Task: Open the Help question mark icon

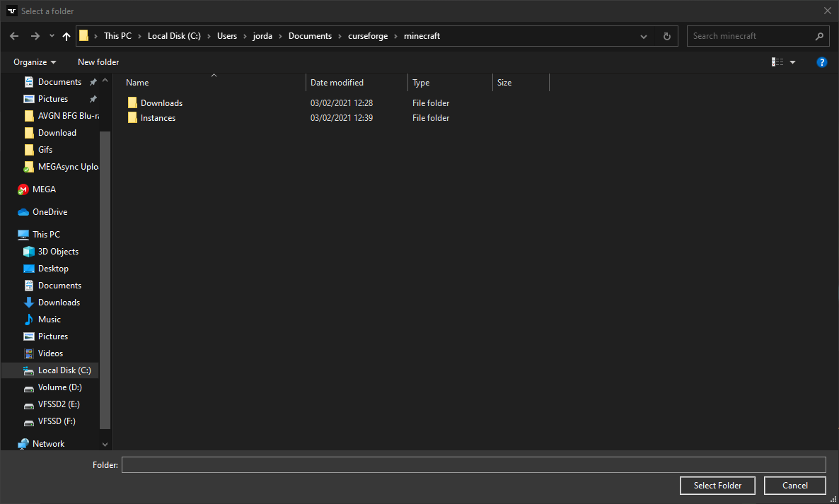Action: (822, 62)
